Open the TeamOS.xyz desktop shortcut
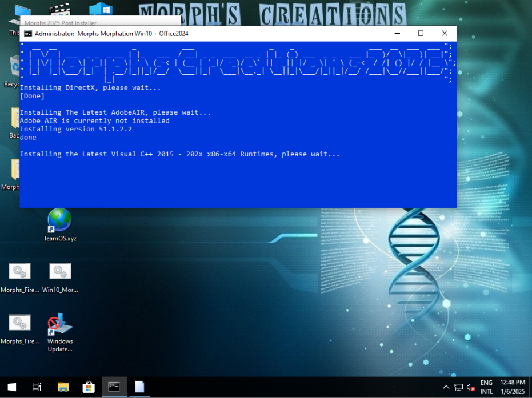This screenshot has width=532, height=398. [59, 225]
